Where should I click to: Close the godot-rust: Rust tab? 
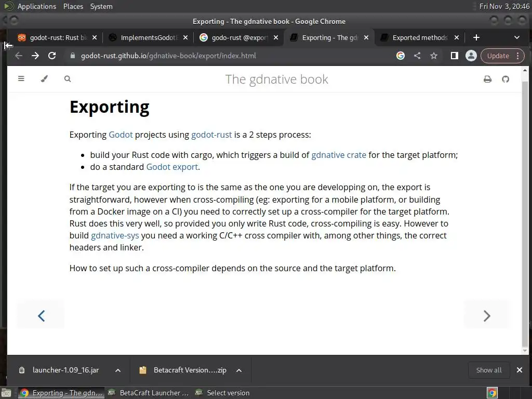[95, 37]
